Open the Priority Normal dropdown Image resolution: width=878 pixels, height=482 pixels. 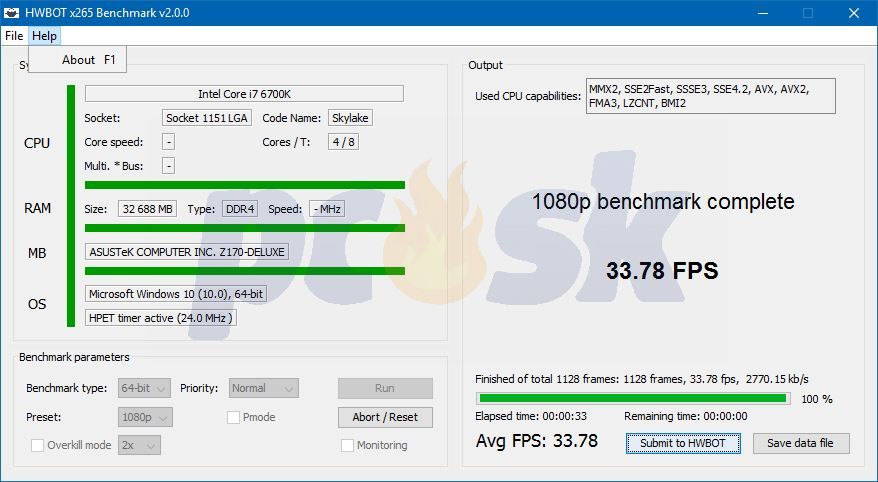264,388
